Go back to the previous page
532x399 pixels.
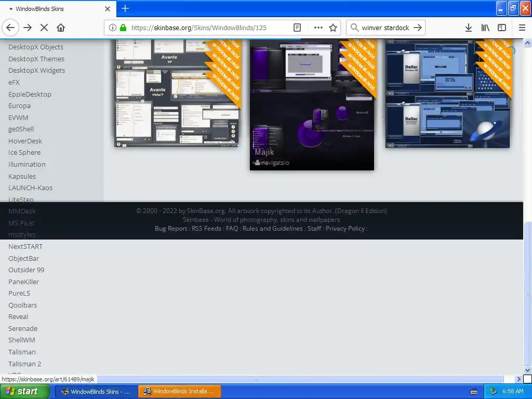coord(10,28)
